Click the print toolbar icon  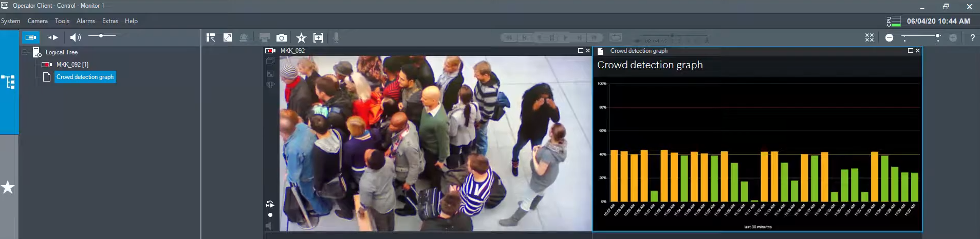[x=265, y=37]
